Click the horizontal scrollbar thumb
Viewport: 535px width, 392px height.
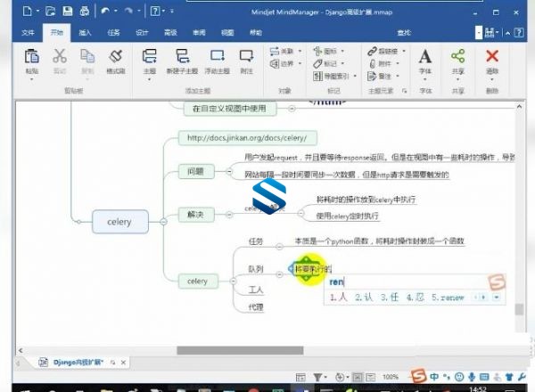[x=240, y=350]
